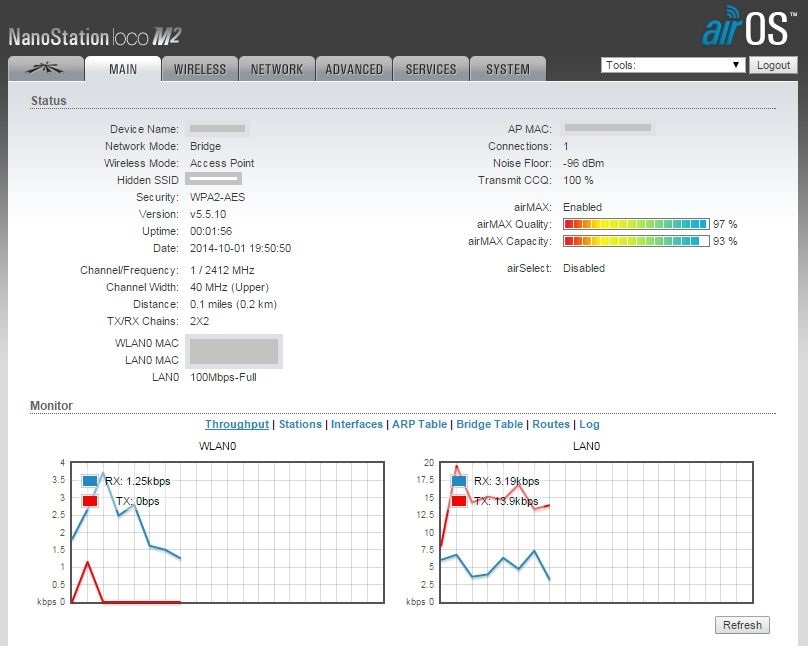Click the distance 0.1 miles (0.2 km)

[233, 304]
